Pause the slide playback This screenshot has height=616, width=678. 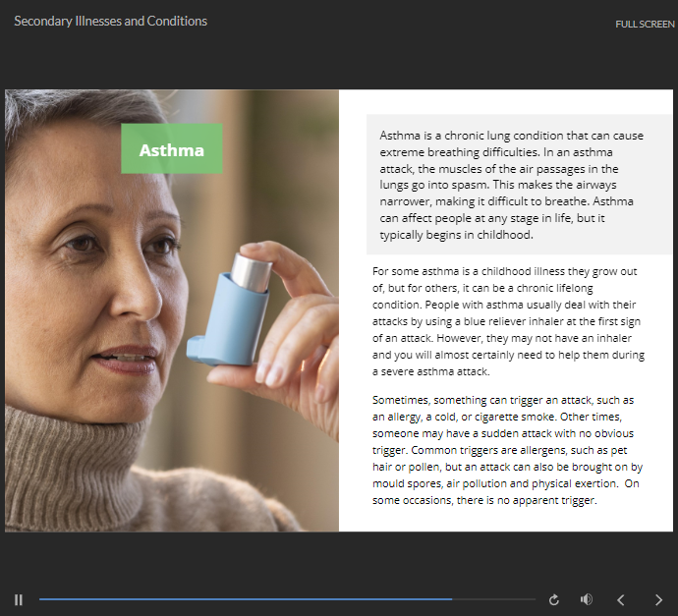pos(18,599)
